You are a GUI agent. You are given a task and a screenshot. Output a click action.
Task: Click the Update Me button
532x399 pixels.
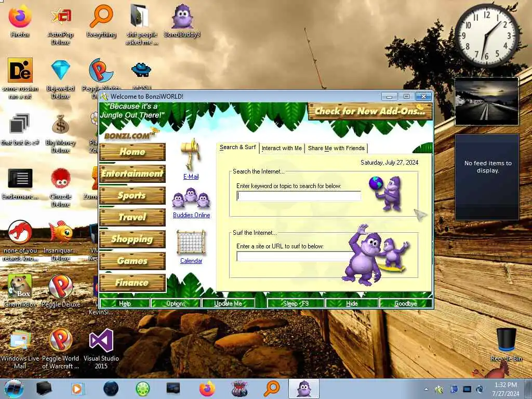(228, 303)
